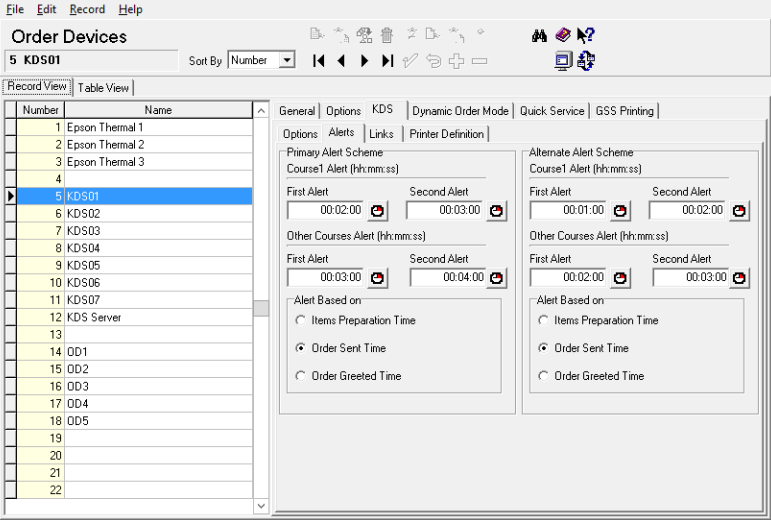Select Primary Order Sent Time radio
Viewport: 771px width, 520px height.
click(x=300, y=348)
